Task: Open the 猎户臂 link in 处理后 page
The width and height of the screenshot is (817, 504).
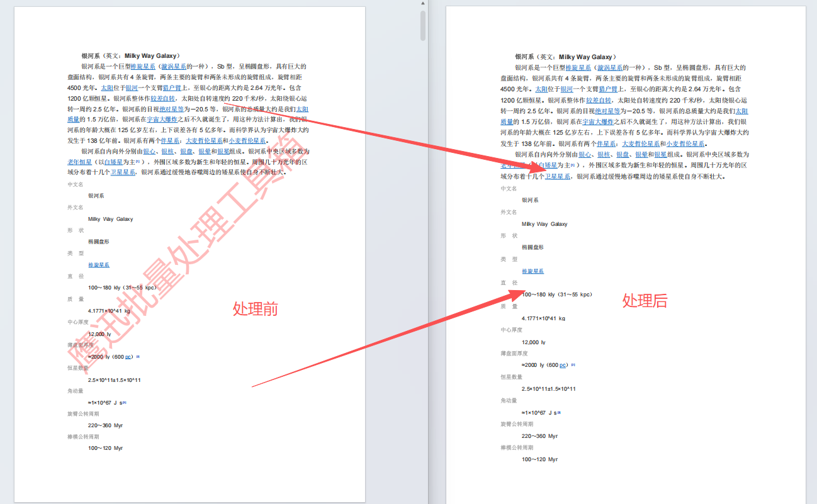Action: tap(607, 89)
